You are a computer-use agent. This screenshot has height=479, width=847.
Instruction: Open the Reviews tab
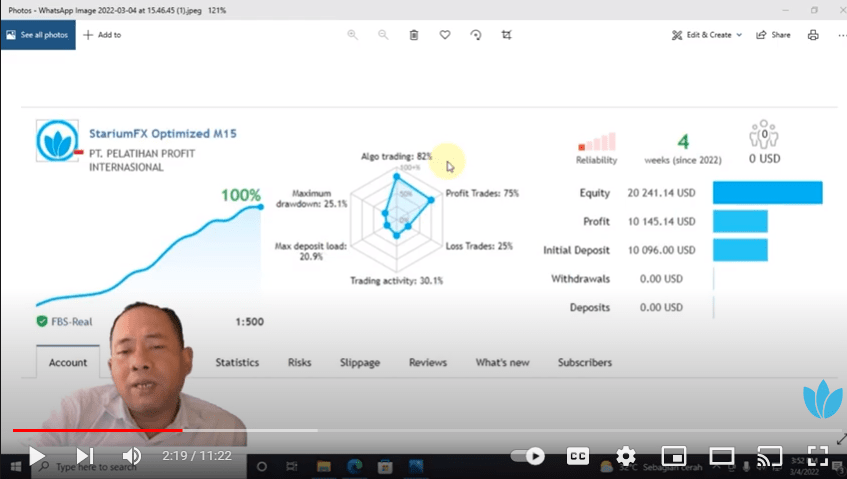click(x=428, y=362)
